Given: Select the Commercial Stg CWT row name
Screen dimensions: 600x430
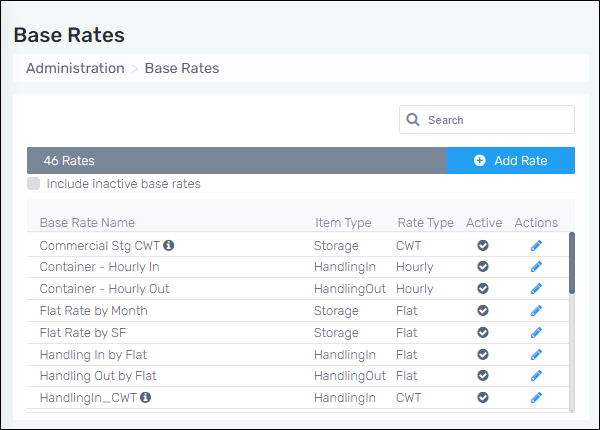Looking at the screenshot, I should coord(99,246).
